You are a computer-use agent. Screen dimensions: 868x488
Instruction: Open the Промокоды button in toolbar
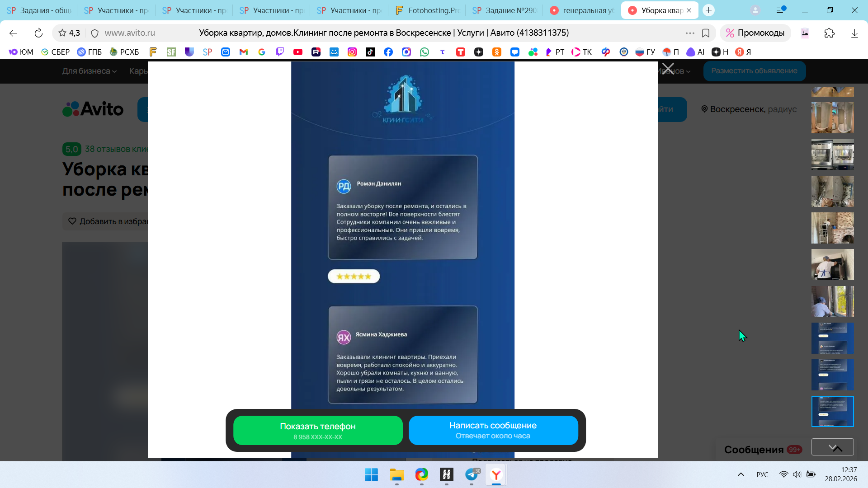pos(755,33)
